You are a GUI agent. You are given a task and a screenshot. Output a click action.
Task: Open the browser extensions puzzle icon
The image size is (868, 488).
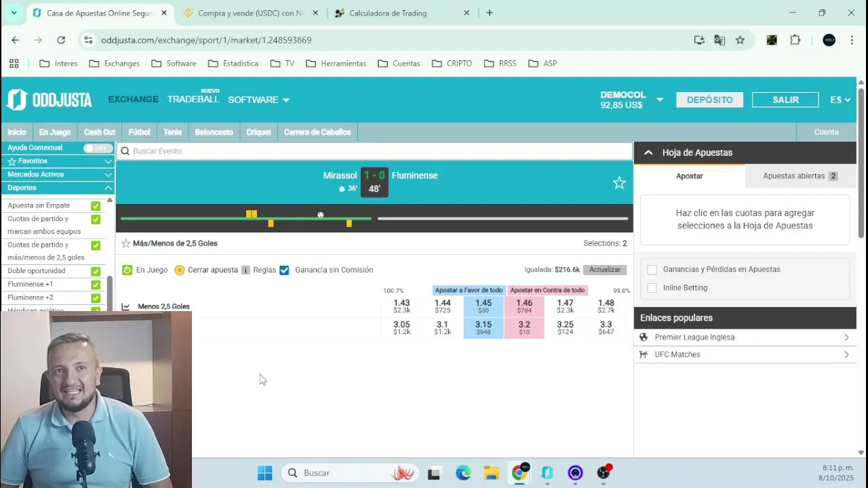[x=795, y=40]
